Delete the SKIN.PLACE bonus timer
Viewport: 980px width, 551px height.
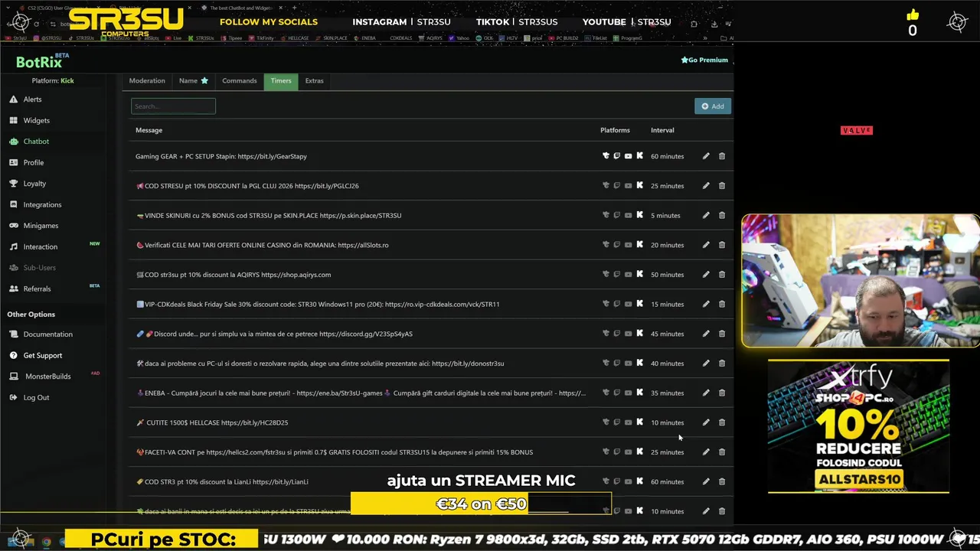[x=722, y=215]
